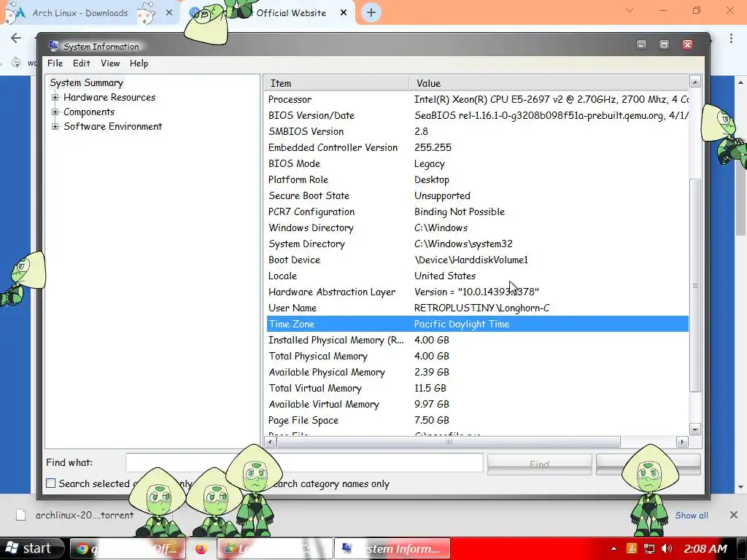This screenshot has width=747, height=560.
Task: Select the BIOS Version/Date row
Action: coord(476,116)
